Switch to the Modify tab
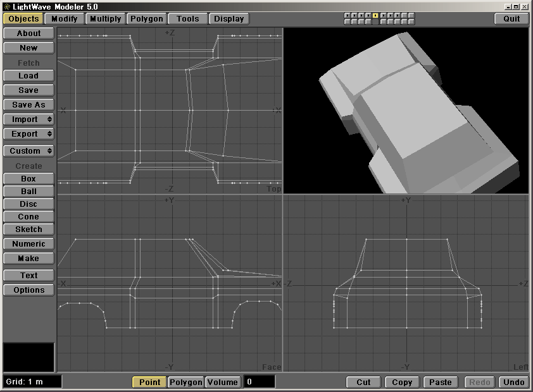 click(x=64, y=19)
